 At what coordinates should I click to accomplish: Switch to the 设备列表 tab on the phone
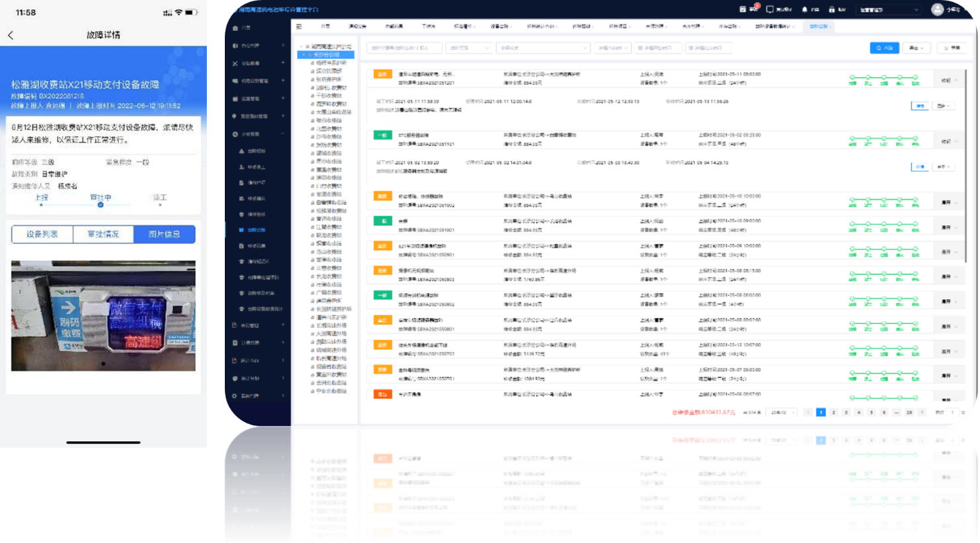pos(42,234)
